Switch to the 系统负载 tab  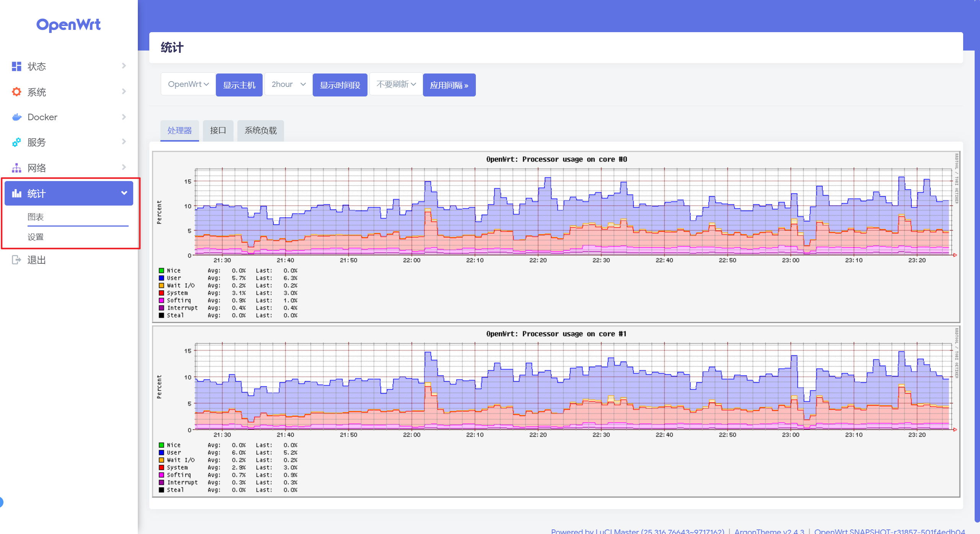(260, 131)
